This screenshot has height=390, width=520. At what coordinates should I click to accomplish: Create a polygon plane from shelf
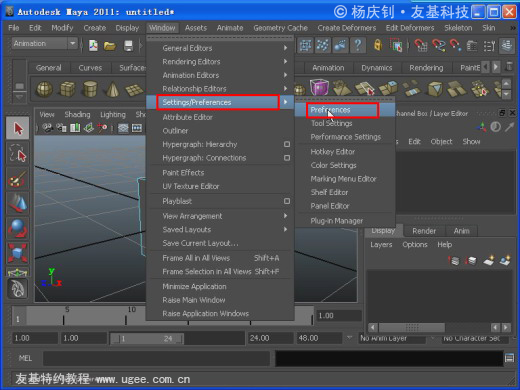click(134, 89)
